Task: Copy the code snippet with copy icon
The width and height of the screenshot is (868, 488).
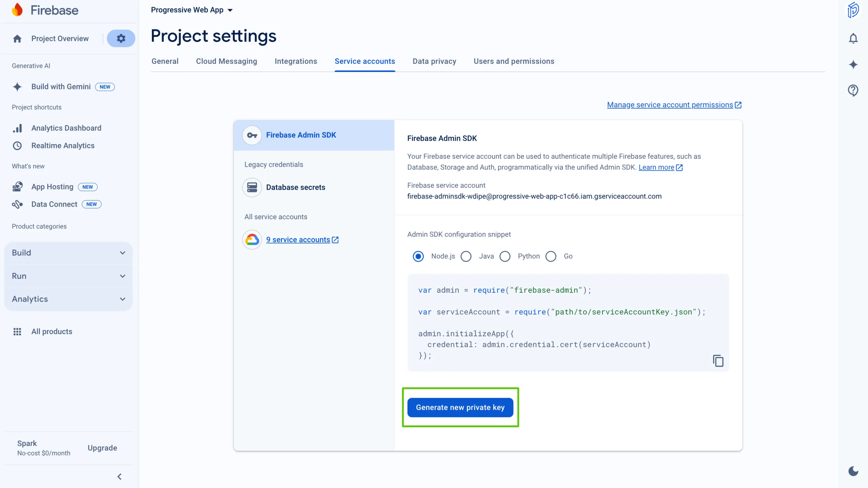Action: point(718,361)
